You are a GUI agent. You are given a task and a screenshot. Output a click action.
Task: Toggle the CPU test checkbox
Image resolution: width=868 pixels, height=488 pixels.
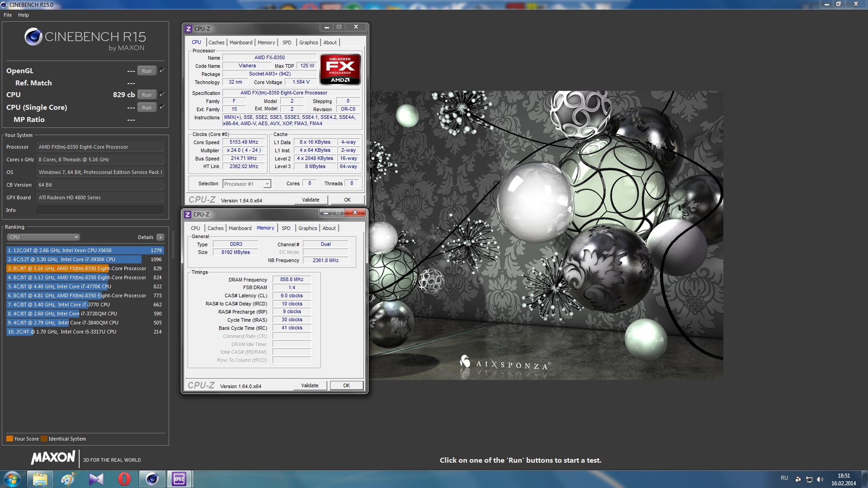click(x=162, y=94)
